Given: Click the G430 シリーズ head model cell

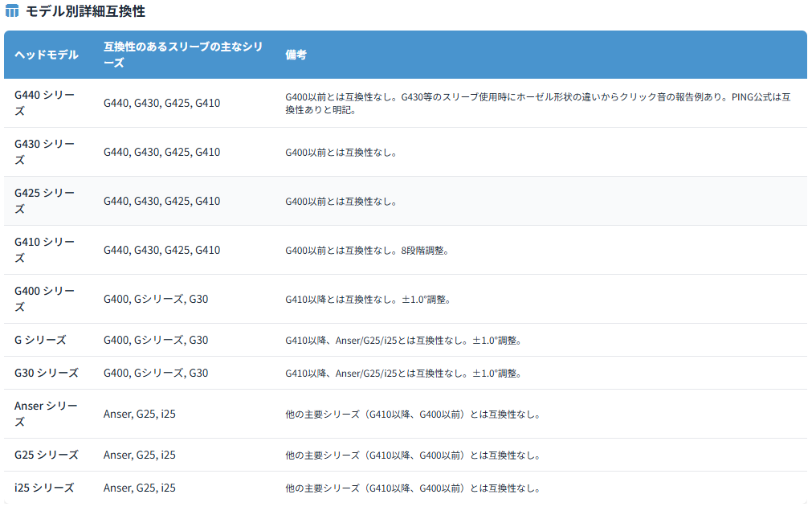Looking at the screenshot, I should [45, 152].
